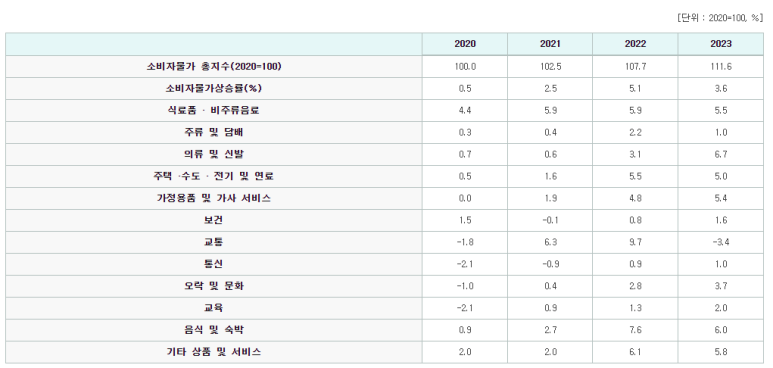This screenshot has height=368, width=773.
Task: Click 주택 ·수도 · 전기 및 연료 value 1.6 for 2021
Action: pyautogui.click(x=550, y=176)
